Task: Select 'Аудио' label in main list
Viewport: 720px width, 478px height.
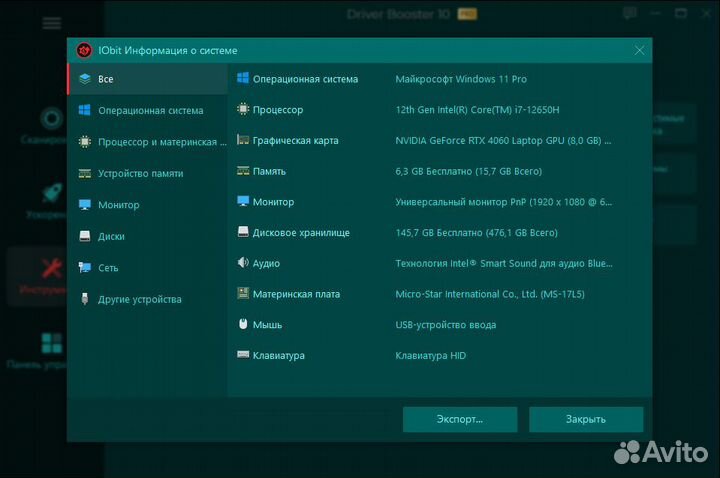Action: pos(266,264)
